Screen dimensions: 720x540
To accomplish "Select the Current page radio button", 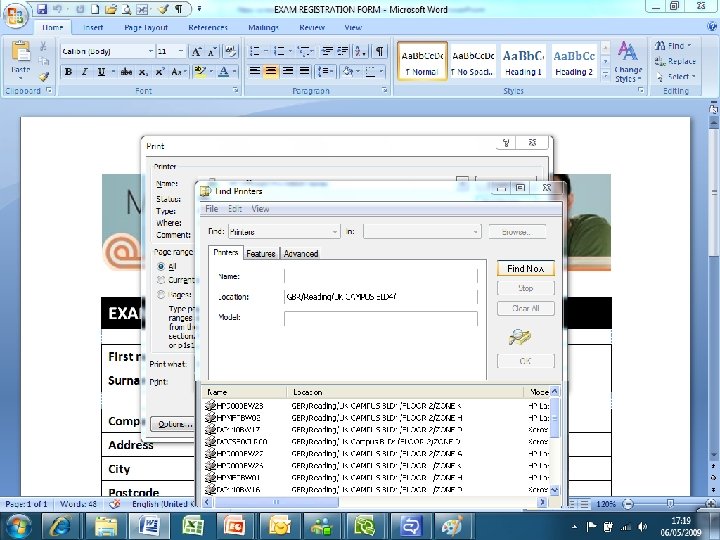I will click(x=161, y=280).
